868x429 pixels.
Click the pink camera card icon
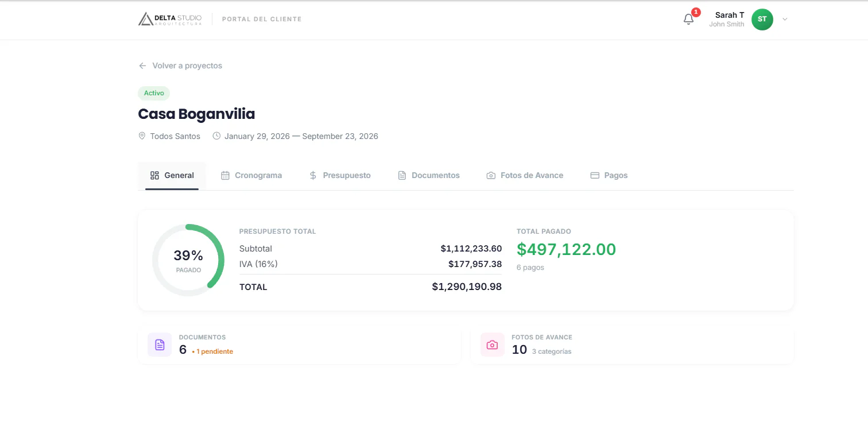click(492, 345)
